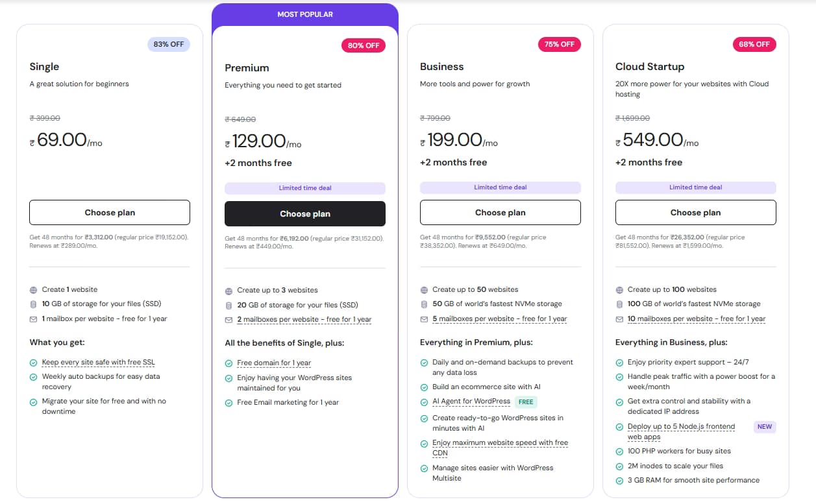Click "2 mailboxes per website - free for 1 year"

click(304, 318)
